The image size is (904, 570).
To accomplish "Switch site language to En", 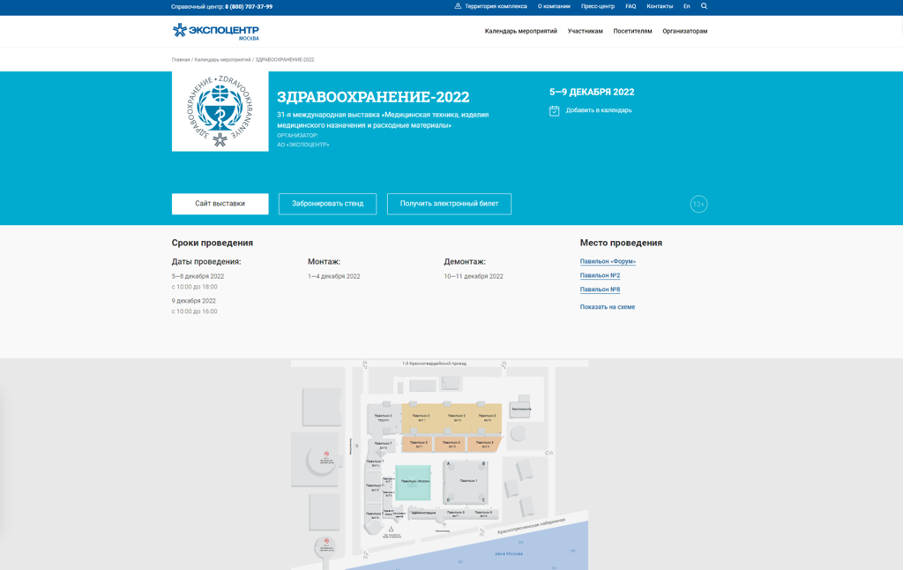I will pyautogui.click(x=687, y=6).
